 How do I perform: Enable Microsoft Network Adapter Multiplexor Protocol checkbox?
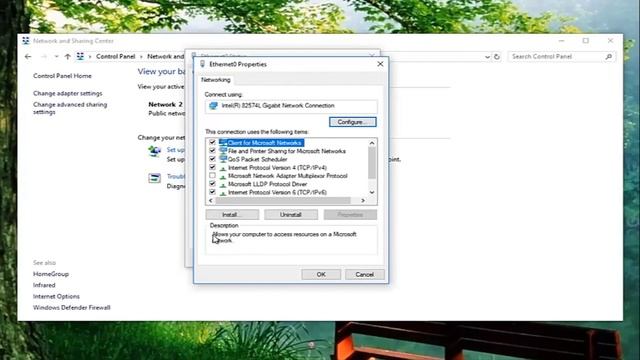click(x=212, y=176)
